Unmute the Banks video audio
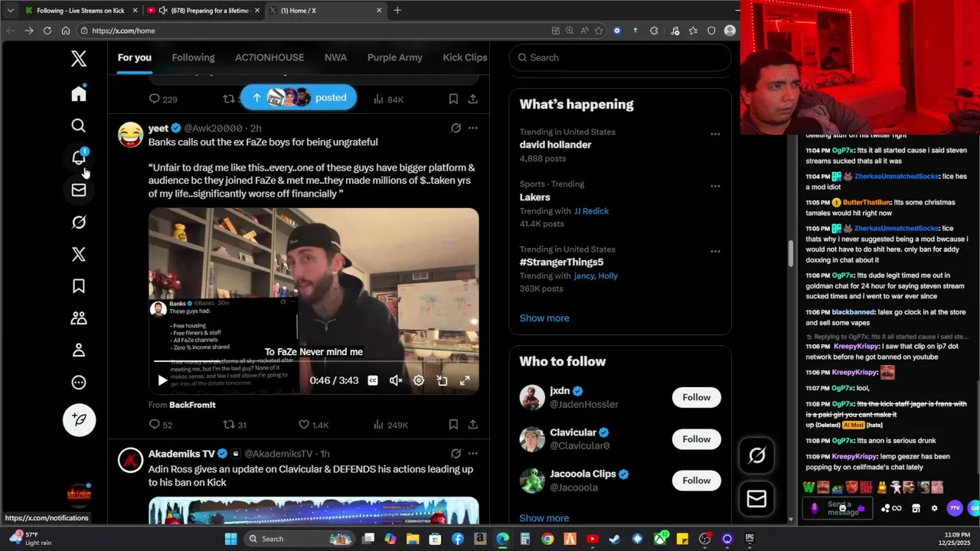Image resolution: width=980 pixels, height=551 pixels. pos(396,380)
